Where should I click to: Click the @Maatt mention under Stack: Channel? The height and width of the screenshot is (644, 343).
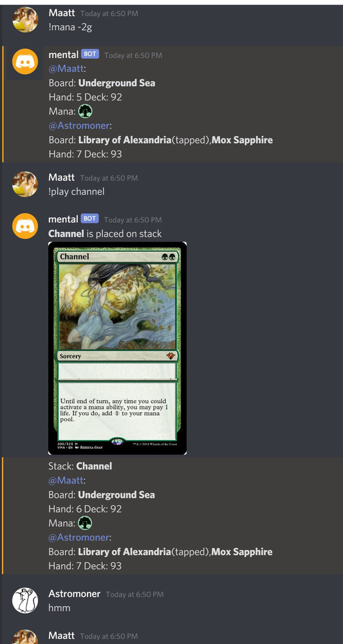point(66,480)
